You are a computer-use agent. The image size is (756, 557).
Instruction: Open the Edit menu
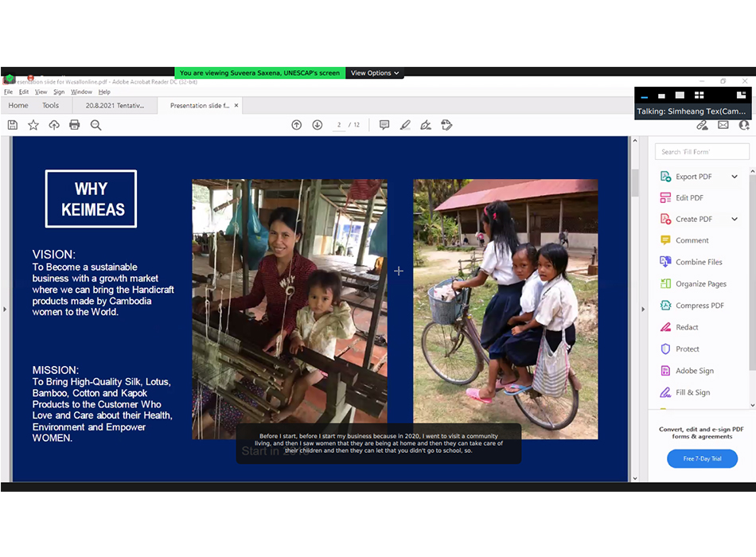pyautogui.click(x=24, y=92)
